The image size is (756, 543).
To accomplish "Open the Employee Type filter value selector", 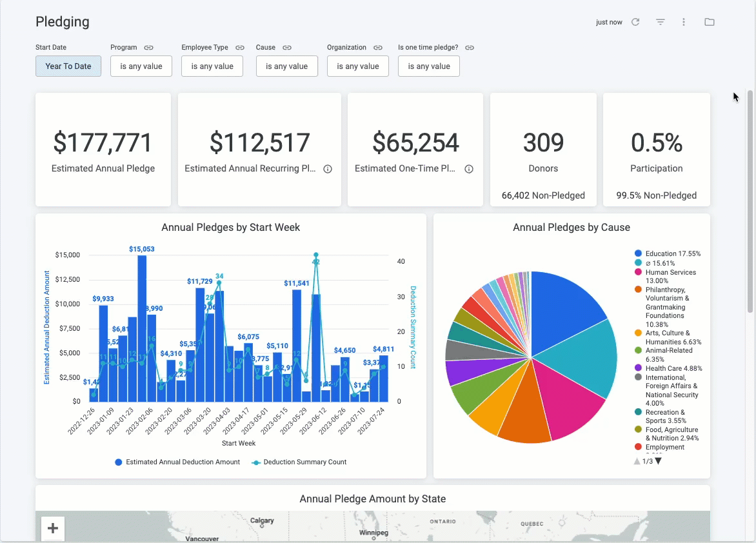I will pos(212,66).
